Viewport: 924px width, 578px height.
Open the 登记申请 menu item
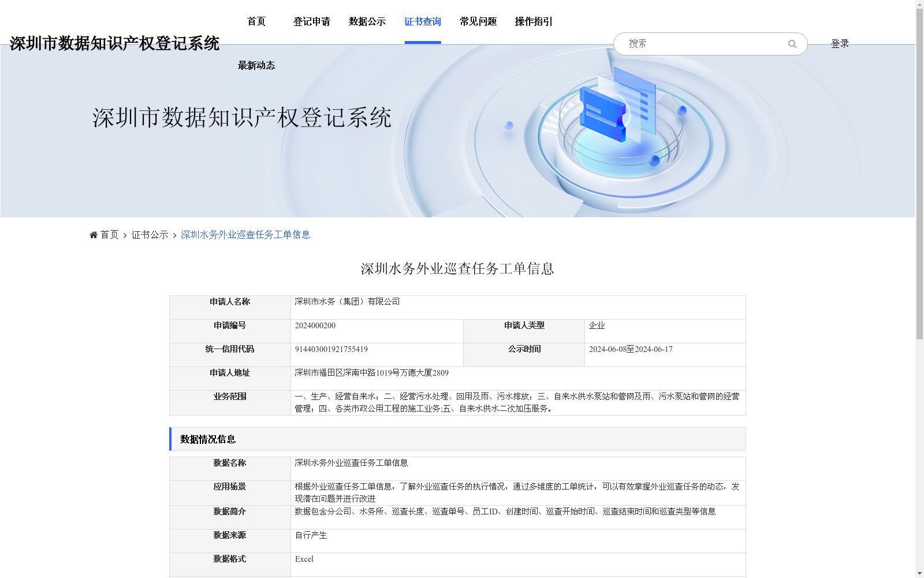312,21
